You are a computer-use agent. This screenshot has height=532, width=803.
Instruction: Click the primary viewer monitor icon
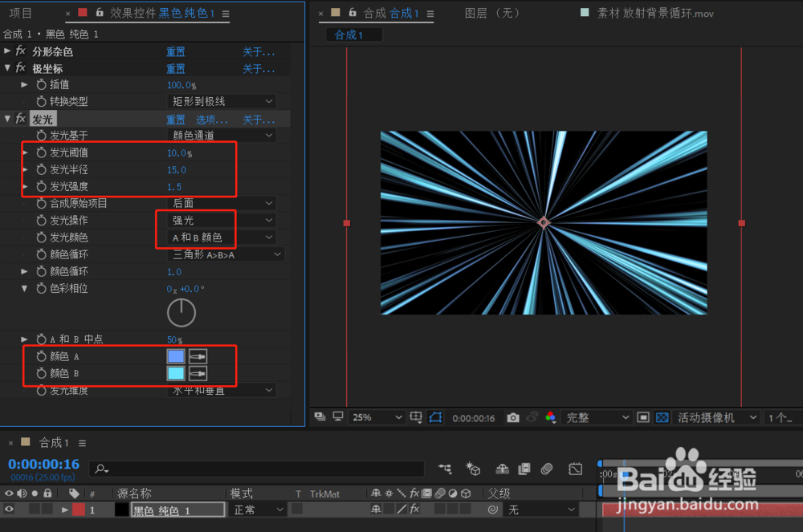[x=338, y=417]
